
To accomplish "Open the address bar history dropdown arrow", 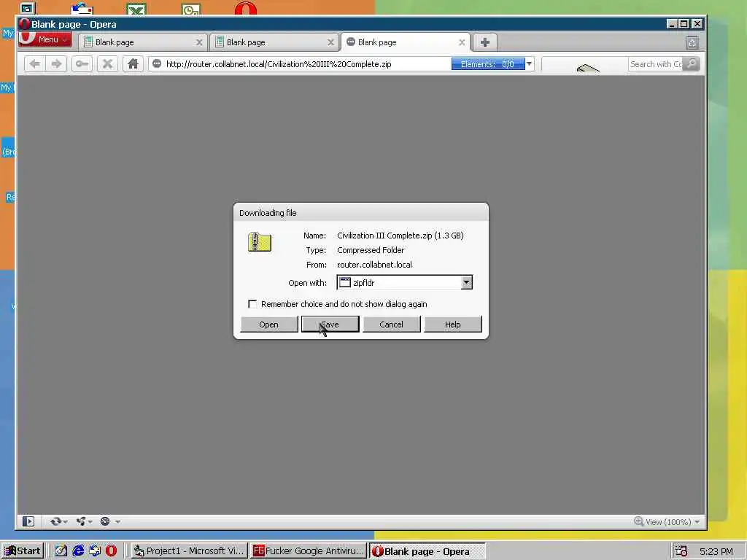I will tap(530, 64).
